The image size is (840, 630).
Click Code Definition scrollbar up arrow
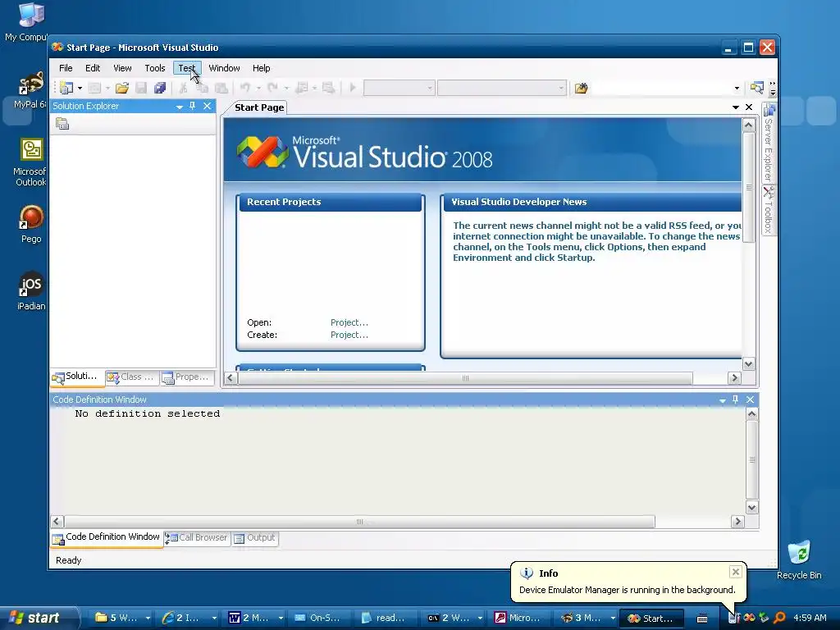point(751,414)
